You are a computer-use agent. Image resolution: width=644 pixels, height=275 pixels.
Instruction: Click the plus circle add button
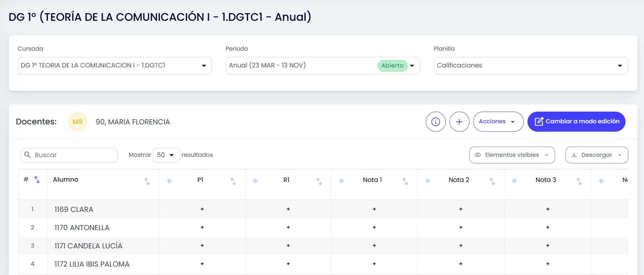459,121
